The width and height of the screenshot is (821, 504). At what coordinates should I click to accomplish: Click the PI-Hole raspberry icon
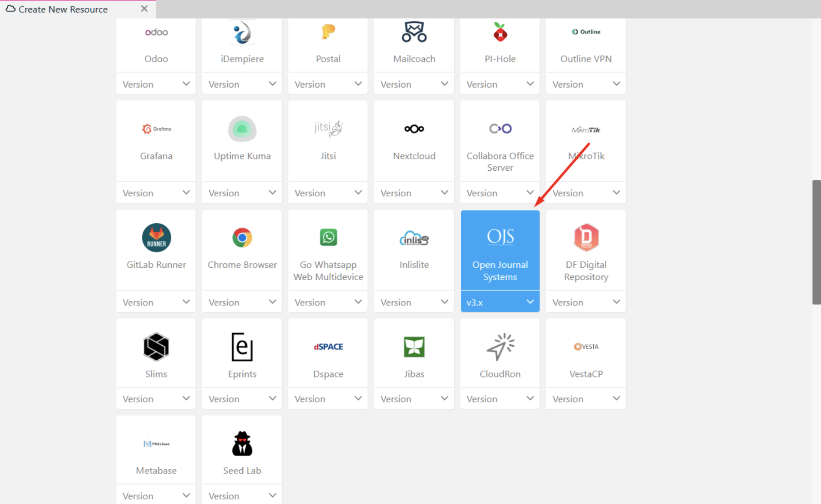click(500, 32)
